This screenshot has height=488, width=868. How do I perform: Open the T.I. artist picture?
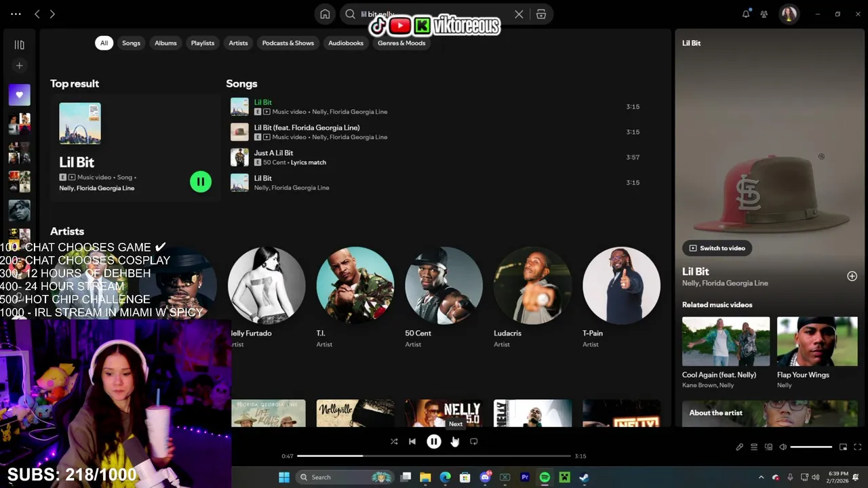coord(355,285)
